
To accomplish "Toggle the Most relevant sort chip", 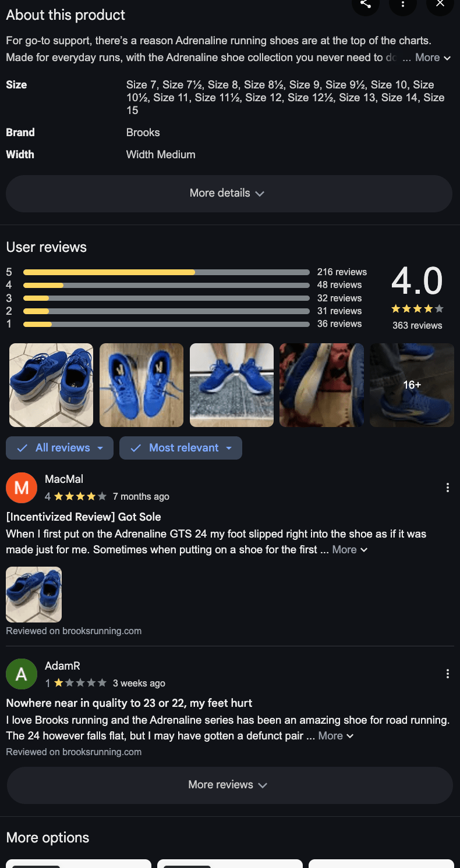I will [x=181, y=448].
